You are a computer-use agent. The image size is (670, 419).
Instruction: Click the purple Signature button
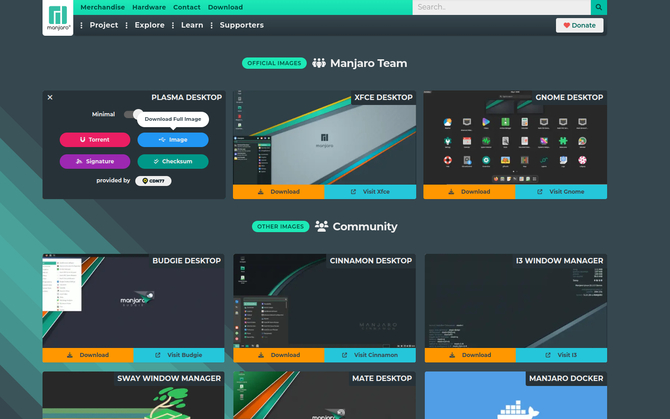coord(95,161)
